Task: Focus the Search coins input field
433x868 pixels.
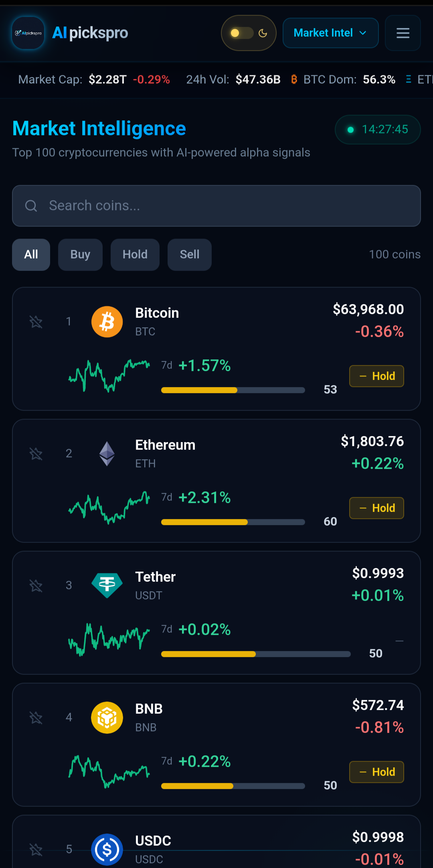Action: click(x=216, y=206)
